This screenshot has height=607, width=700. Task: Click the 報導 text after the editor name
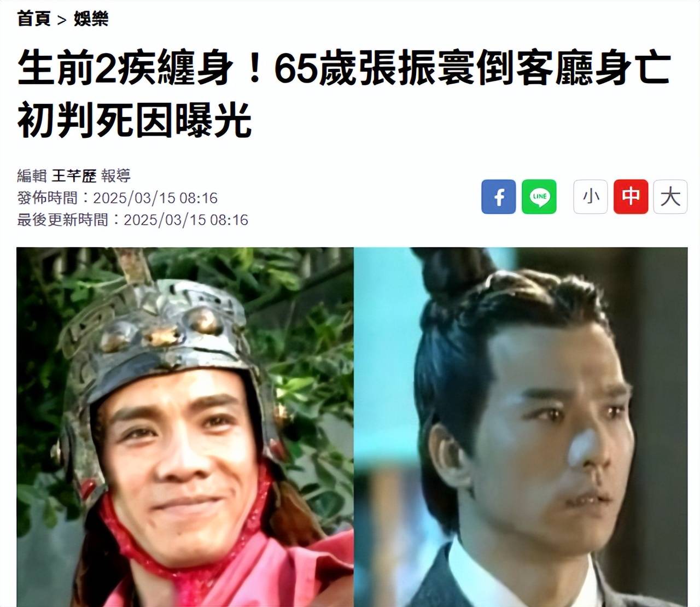click(x=116, y=176)
